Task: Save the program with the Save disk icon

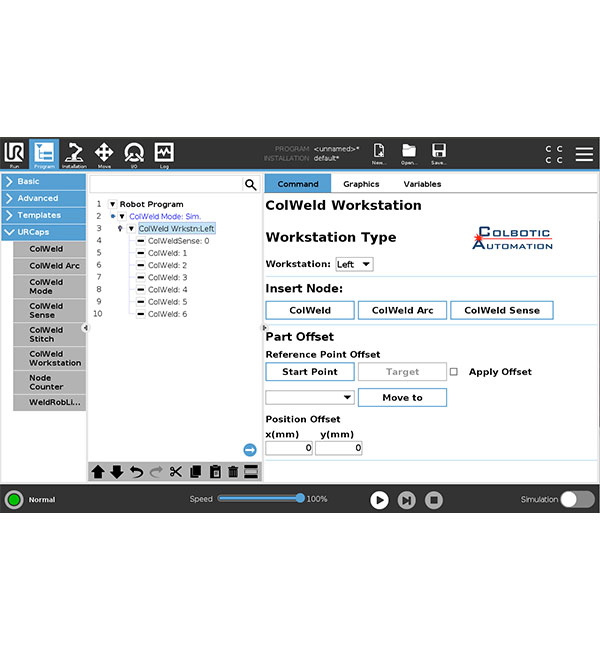Action: [438, 154]
